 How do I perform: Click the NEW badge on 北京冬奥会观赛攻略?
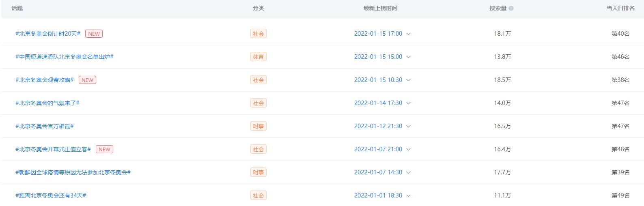coord(87,80)
